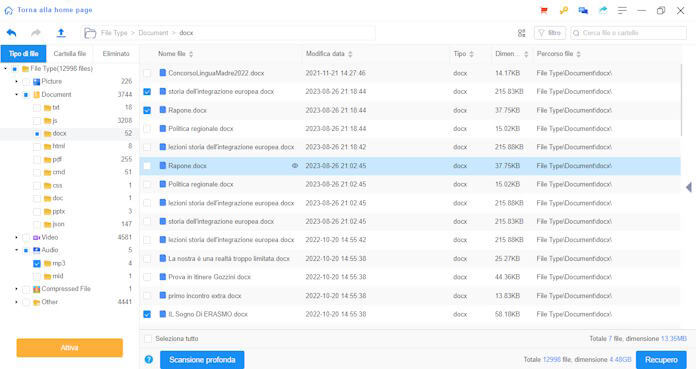
Task: Select the Tipo di file tab
Action: pyautogui.click(x=24, y=54)
